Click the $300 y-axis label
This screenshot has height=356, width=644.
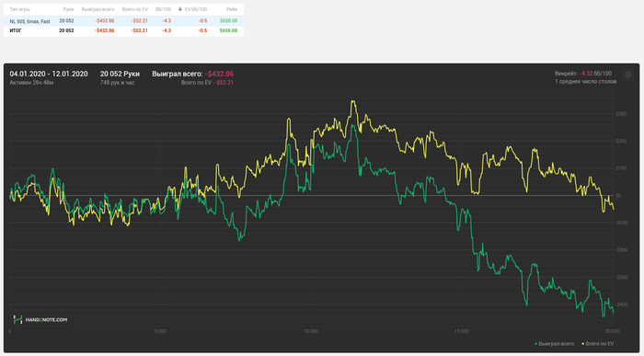point(621,114)
